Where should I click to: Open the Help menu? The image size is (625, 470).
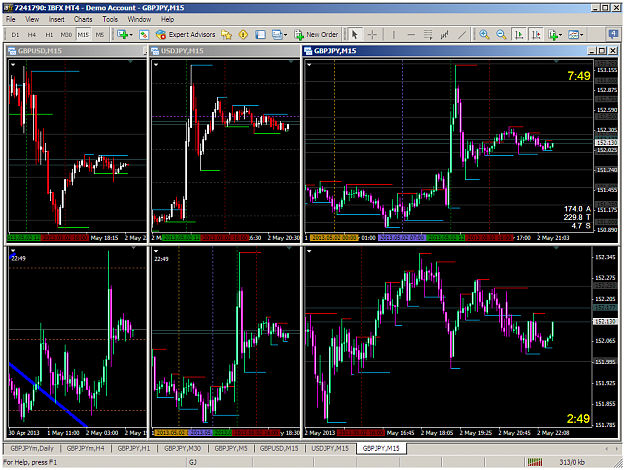coord(167,19)
